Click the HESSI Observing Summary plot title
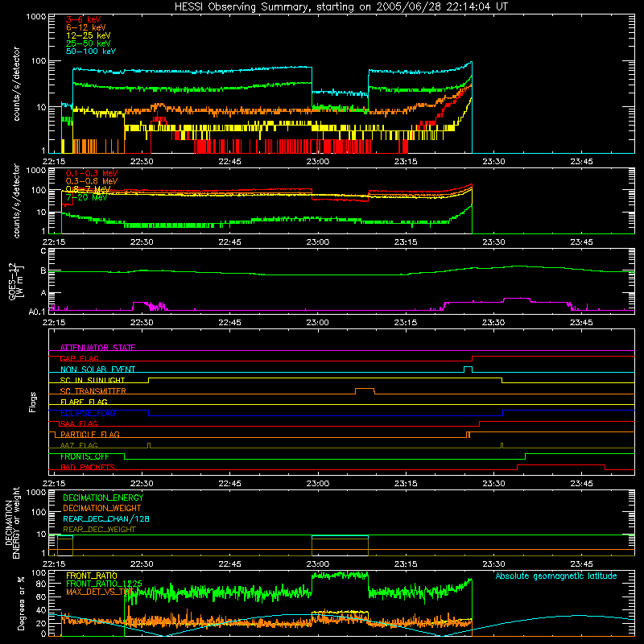The image size is (644, 644). [x=341, y=7]
